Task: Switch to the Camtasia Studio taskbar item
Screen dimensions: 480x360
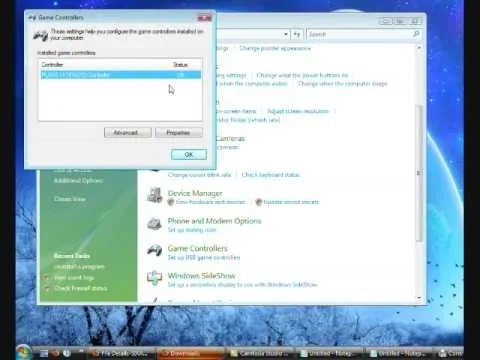Action: [261, 353]
